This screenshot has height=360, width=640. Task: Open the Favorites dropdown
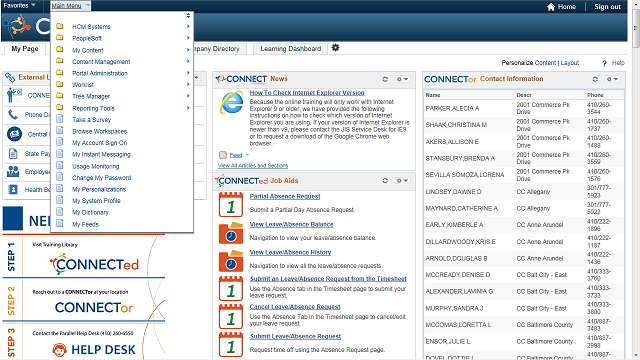[19, 5]
